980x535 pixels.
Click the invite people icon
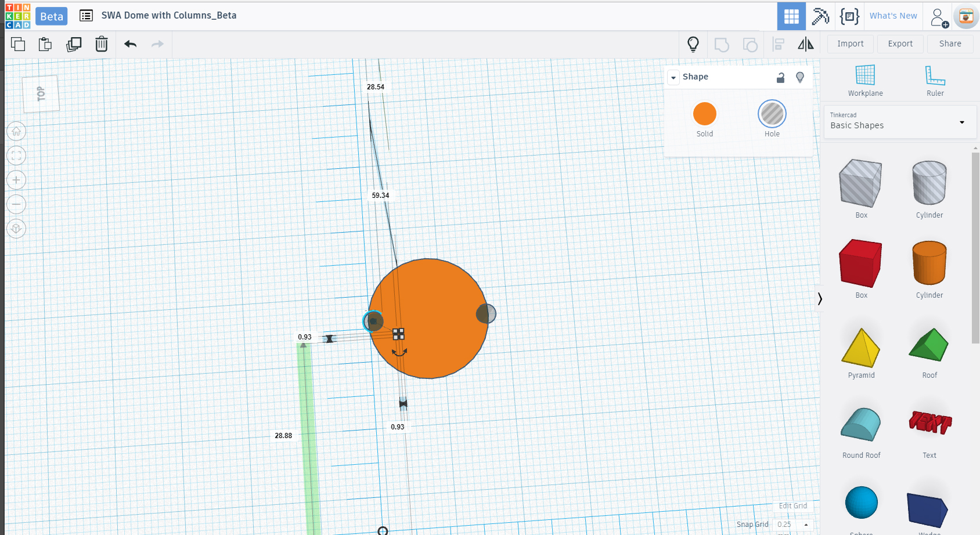[939, 17]
